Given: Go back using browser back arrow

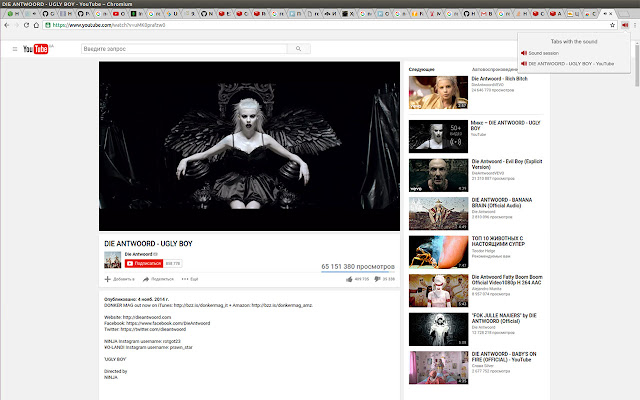Looking at the screenshot, I should click(x=7, y=25).
